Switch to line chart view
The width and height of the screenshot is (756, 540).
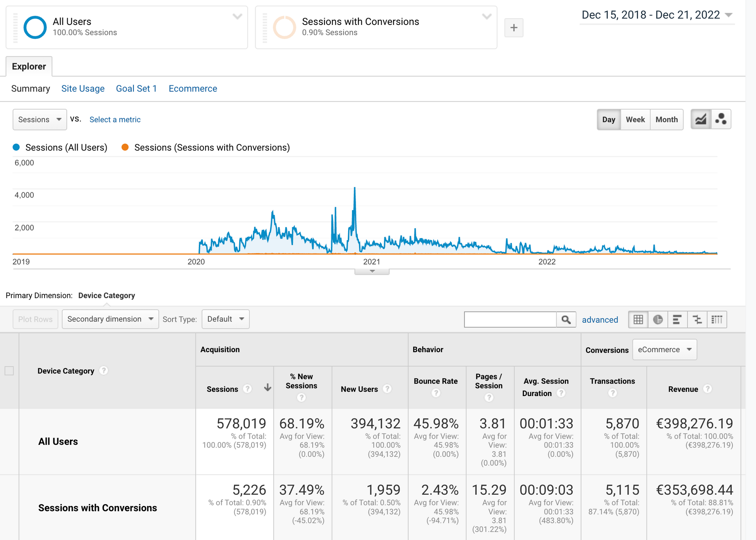click(x=700, y=119)
